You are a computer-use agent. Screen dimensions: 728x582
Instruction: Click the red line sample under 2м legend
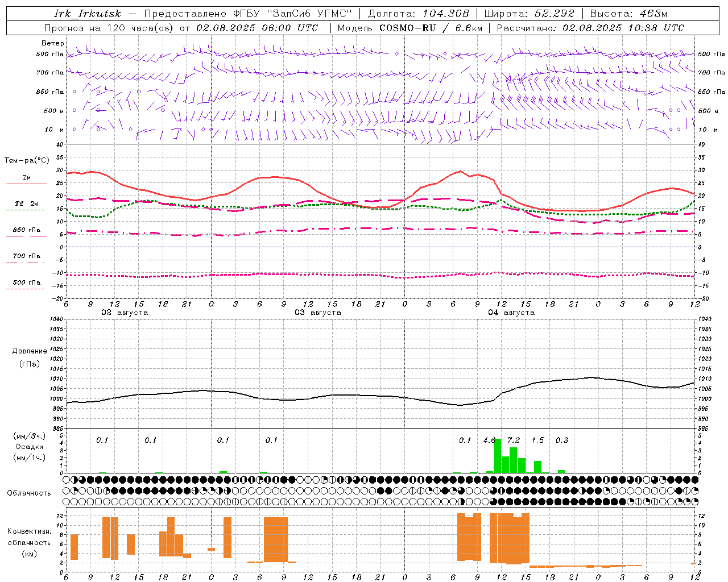tap(26, 184)
